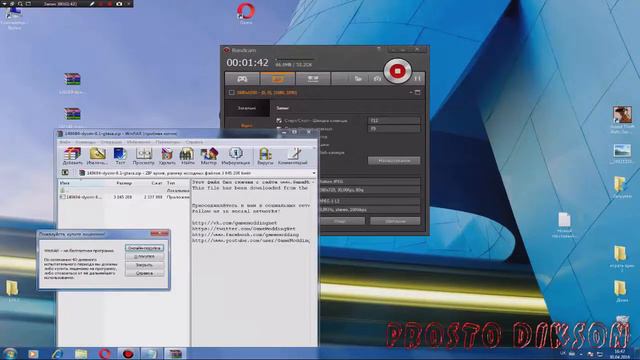
Task: Click the Test (Тест) icon in WinRAR
Action: pyautogui.click(x=120, y=156)
